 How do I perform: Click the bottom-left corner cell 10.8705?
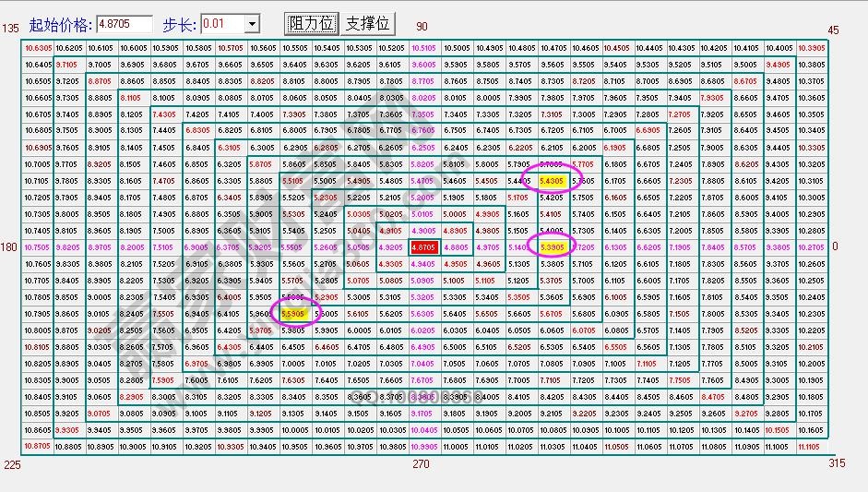39,446
